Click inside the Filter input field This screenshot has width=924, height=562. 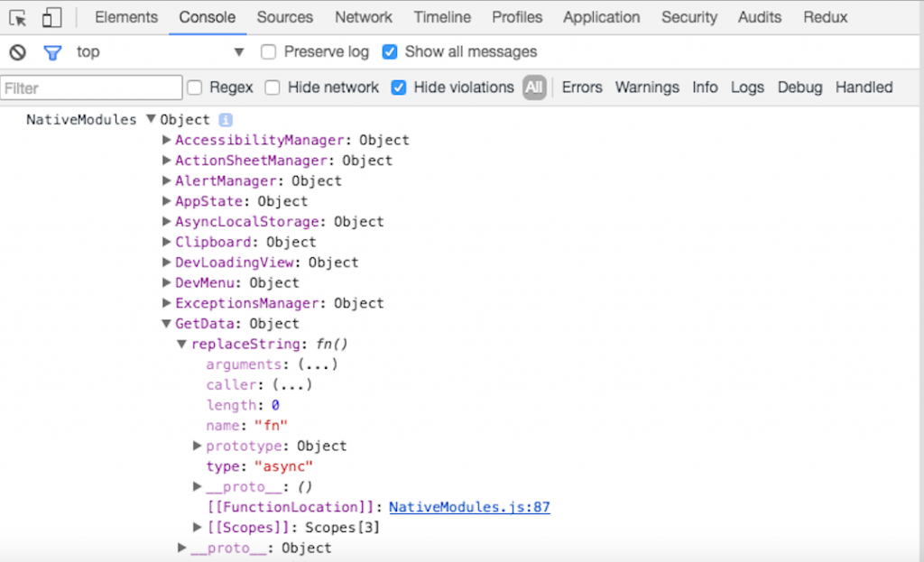pos(90,88)
